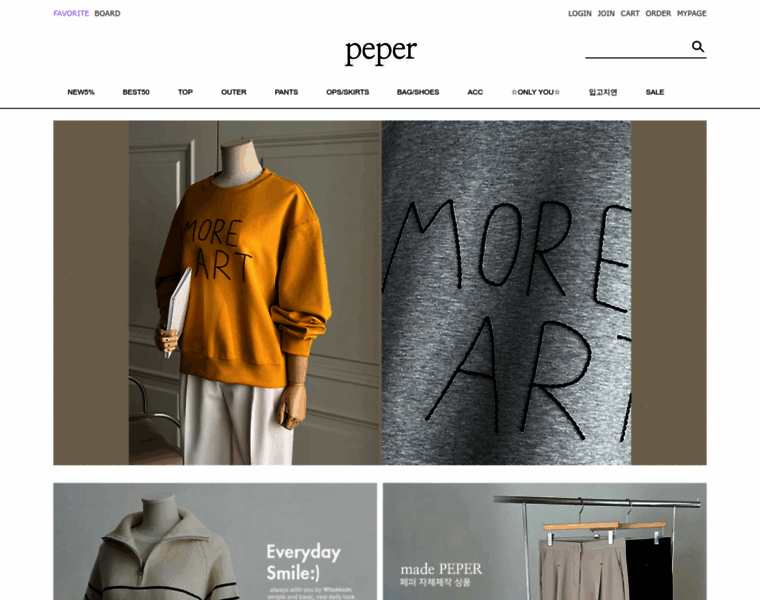Open the BOARD link
The width and height of the screenshot is (760, 600).
[107, 14]
